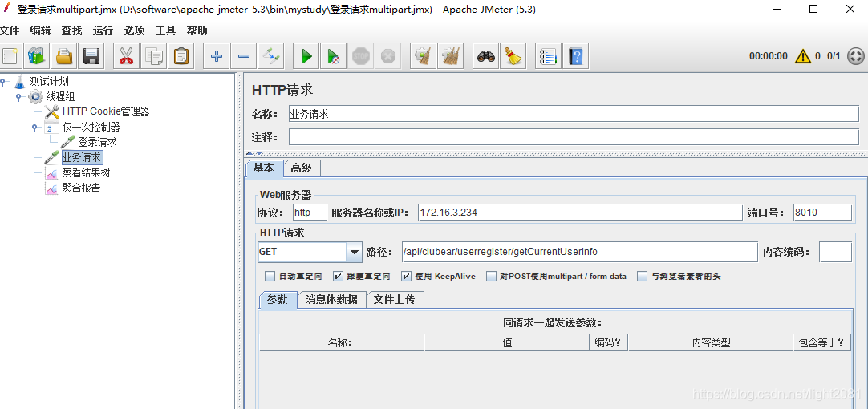Image resolution: width=868 pixels, height=409 pixels.
Task: Click the split-pane collapse arrows below 注释
Action: pos(254,153)
